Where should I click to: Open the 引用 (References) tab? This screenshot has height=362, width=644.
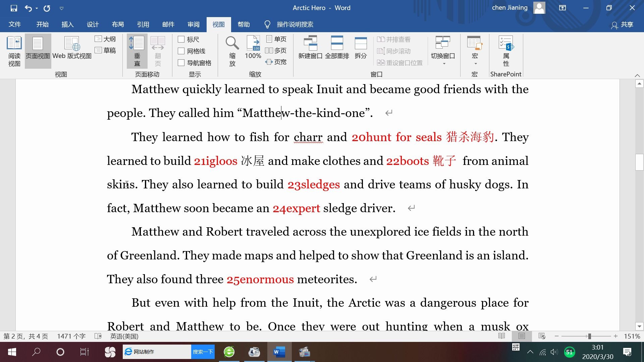click(x=143, y=24)
